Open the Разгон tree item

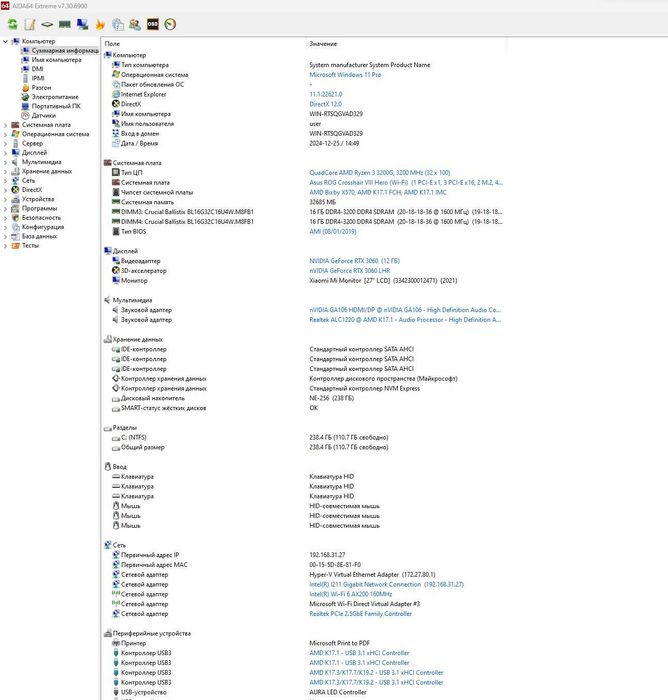(x=41, y=88)
